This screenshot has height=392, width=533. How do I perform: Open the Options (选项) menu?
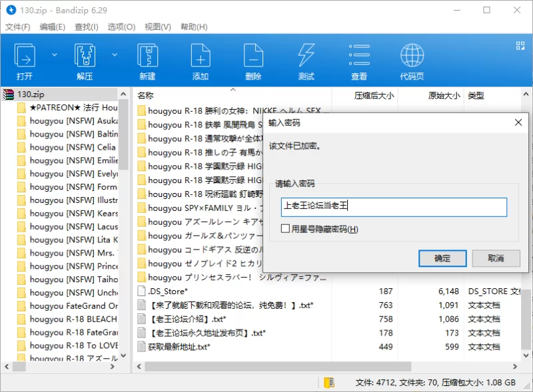tap(121, 27)
